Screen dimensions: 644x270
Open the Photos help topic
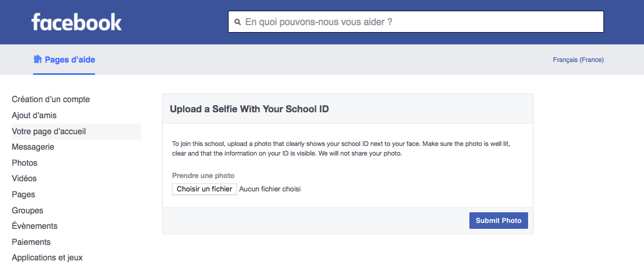pyautogui.click(x=25, y=163)
